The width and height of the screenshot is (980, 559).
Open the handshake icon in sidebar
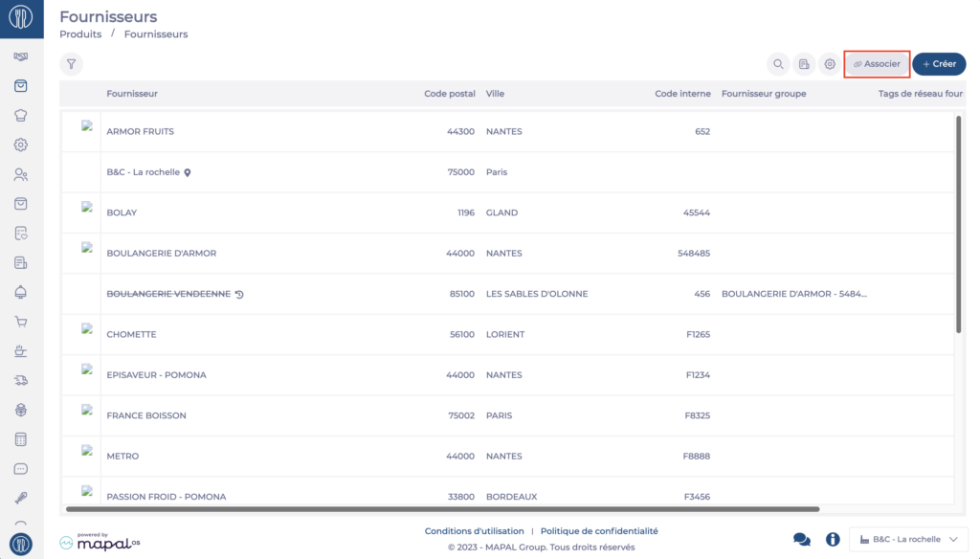coord(21,56)
